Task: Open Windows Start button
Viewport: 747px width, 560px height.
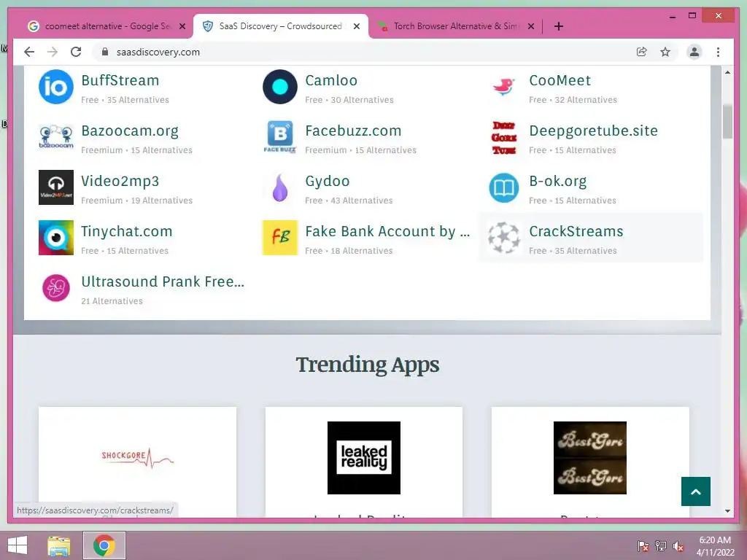Action: 18,545
